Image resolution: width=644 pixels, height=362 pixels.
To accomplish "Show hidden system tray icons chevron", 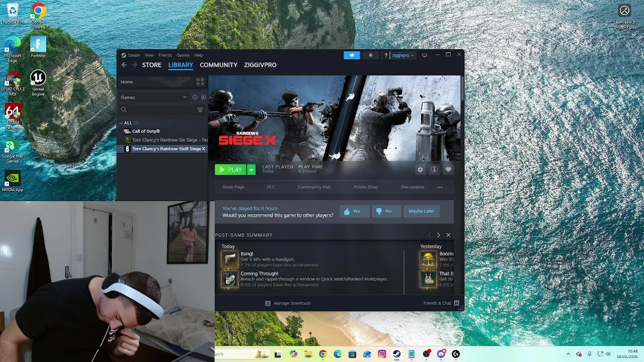I will tap(568, 354).
